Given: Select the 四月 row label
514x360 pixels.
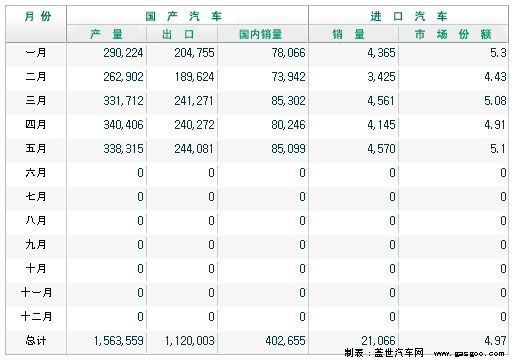Looking at the screenshot, I should (x=36, y=125).
